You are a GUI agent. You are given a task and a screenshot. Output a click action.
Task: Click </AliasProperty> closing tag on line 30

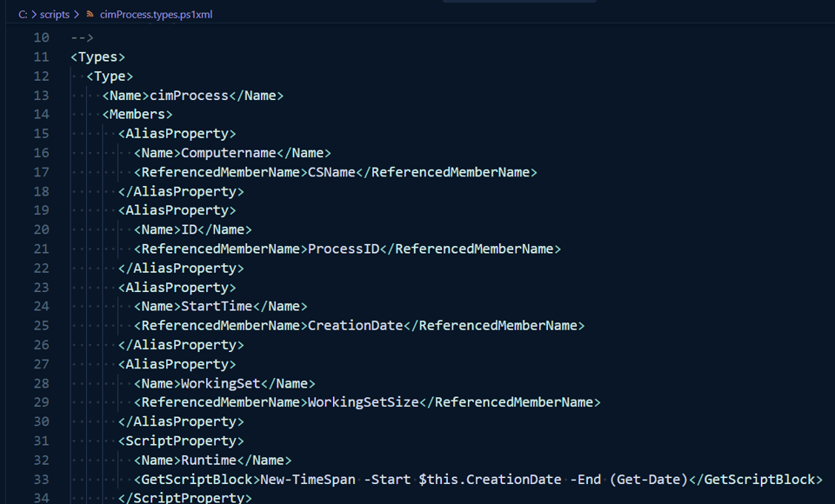181,421
